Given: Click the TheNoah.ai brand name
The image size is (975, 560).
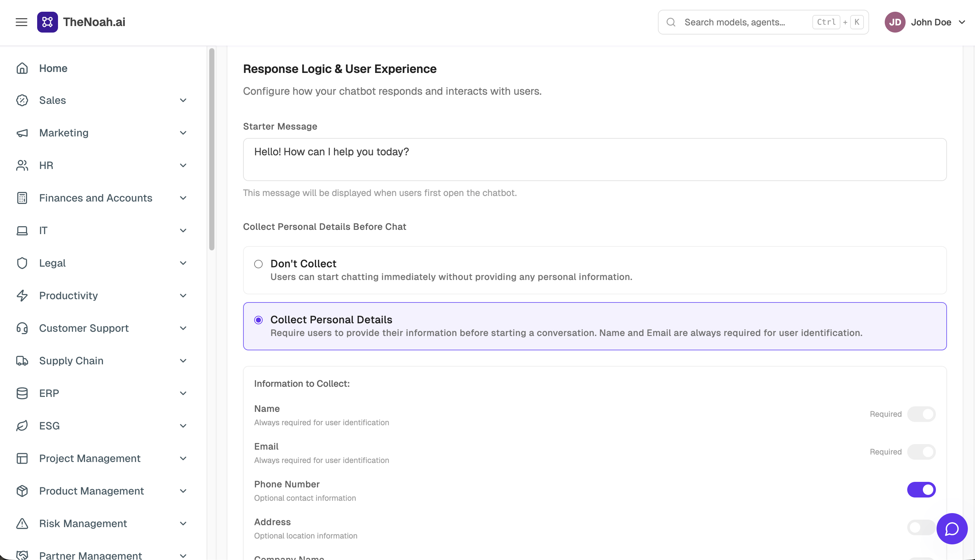Looking at the screenshot, I should point(94,22).
